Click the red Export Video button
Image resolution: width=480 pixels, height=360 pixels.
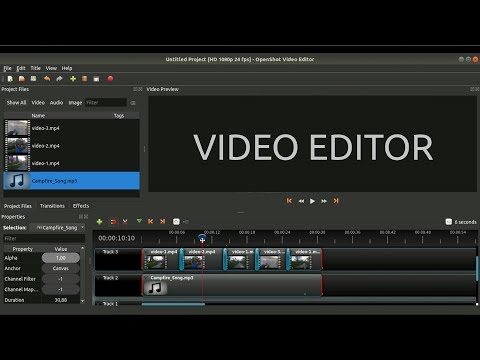[x=110, y=79]
